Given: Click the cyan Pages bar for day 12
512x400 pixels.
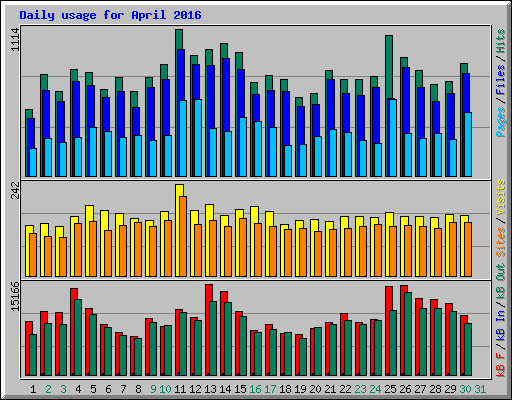Looking at the screenshot, I should [198, 138].
